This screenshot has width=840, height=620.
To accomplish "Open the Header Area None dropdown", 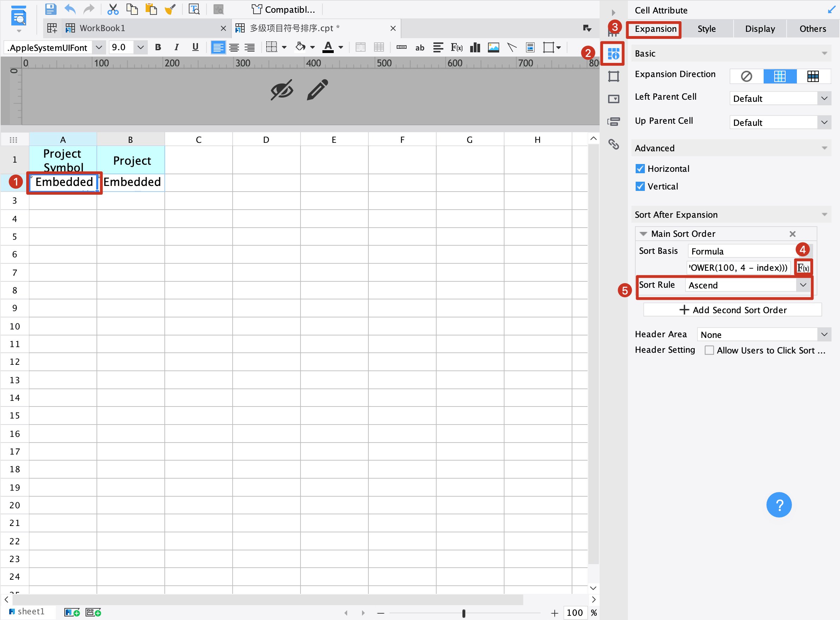I will (x=824, y=334).
